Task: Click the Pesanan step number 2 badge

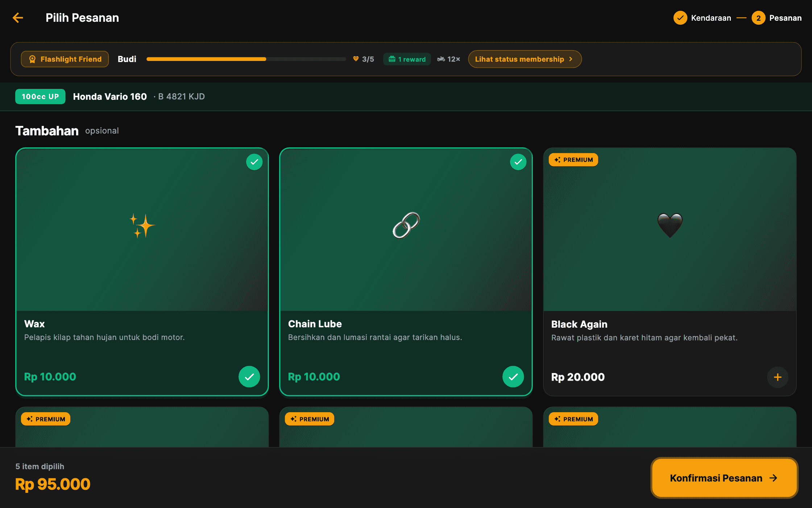Action: pyautogui.click(x=758, y=18)
